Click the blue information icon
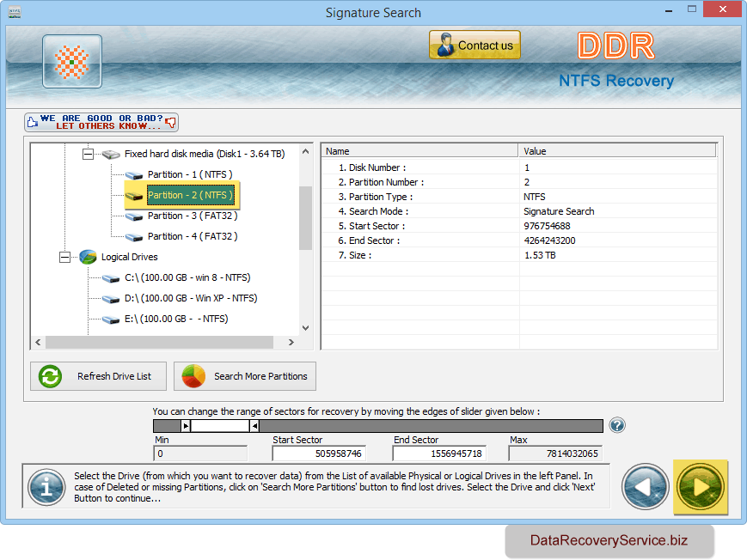747x560 pixels. point(46,487)
